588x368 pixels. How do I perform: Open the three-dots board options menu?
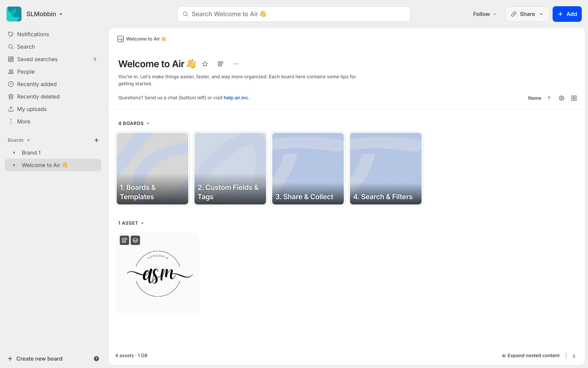236,64
